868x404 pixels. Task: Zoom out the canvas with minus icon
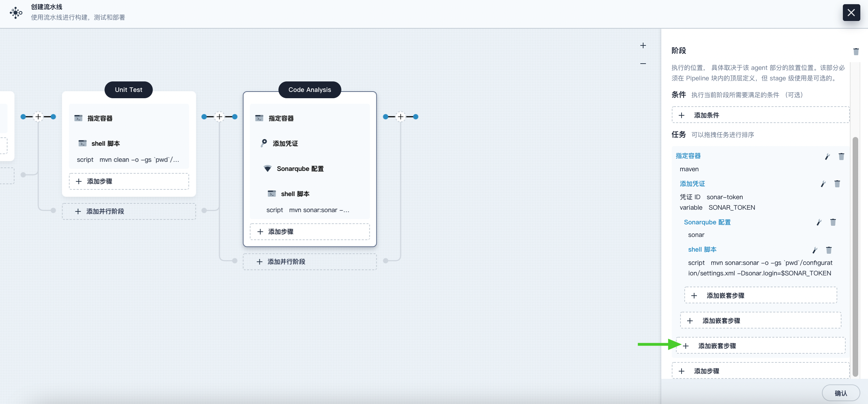[643, 63]
